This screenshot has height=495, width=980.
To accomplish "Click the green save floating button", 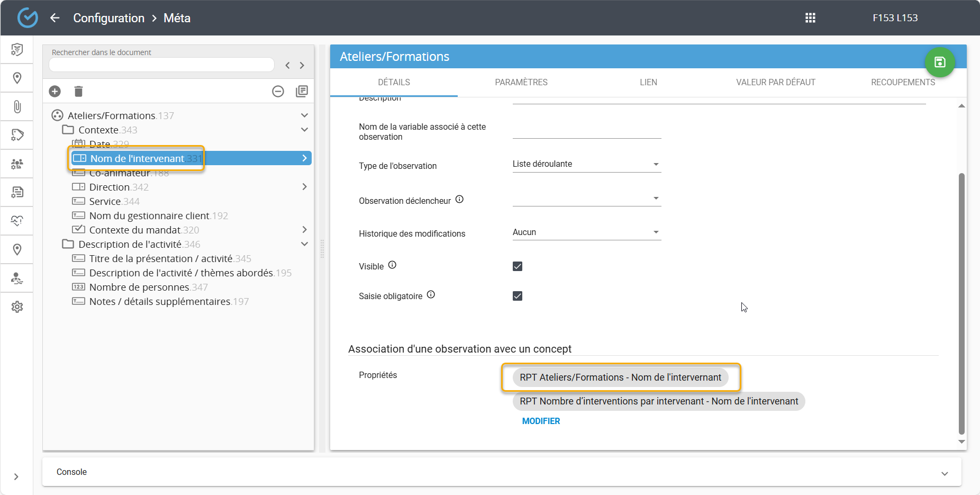I will (x=939, y=62).
